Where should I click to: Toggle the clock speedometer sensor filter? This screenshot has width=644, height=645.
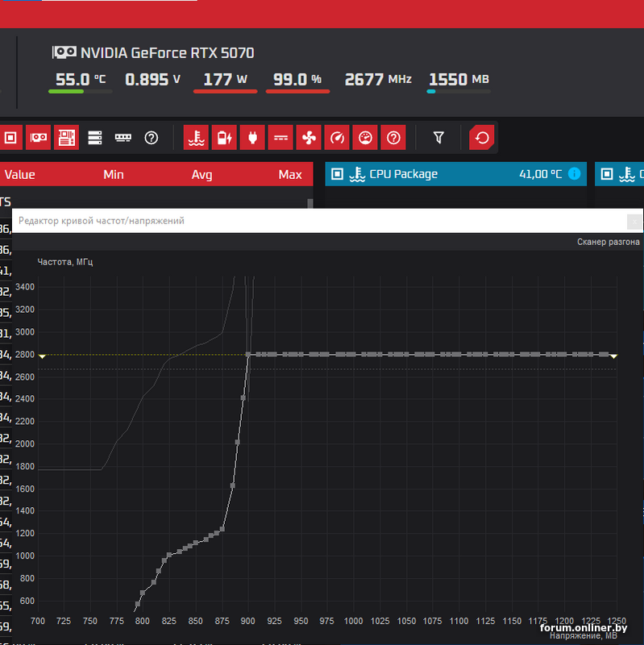tap(337, 138)
